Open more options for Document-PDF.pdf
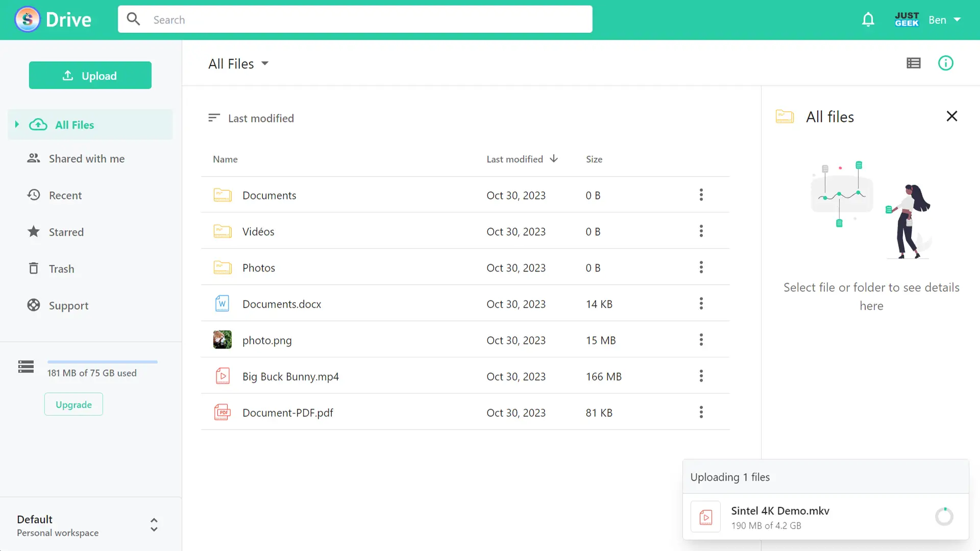980x551 pixels. point(701,412)
